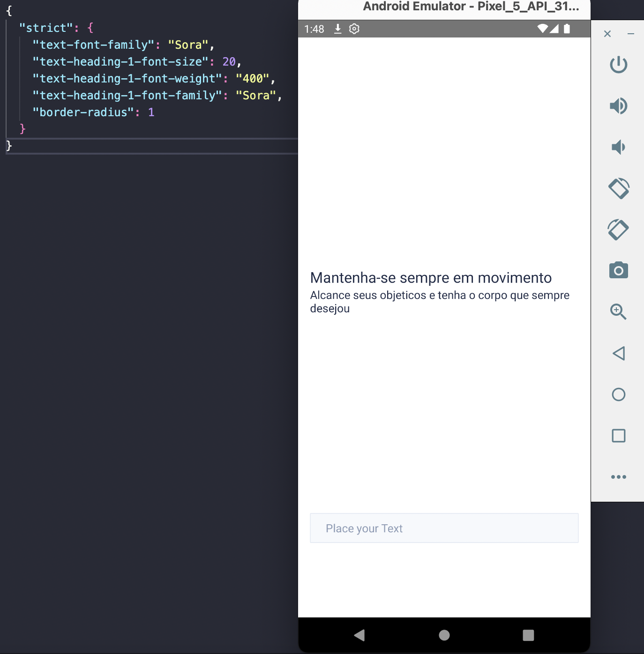Expand the strict JSON block brace

point(89,27)
